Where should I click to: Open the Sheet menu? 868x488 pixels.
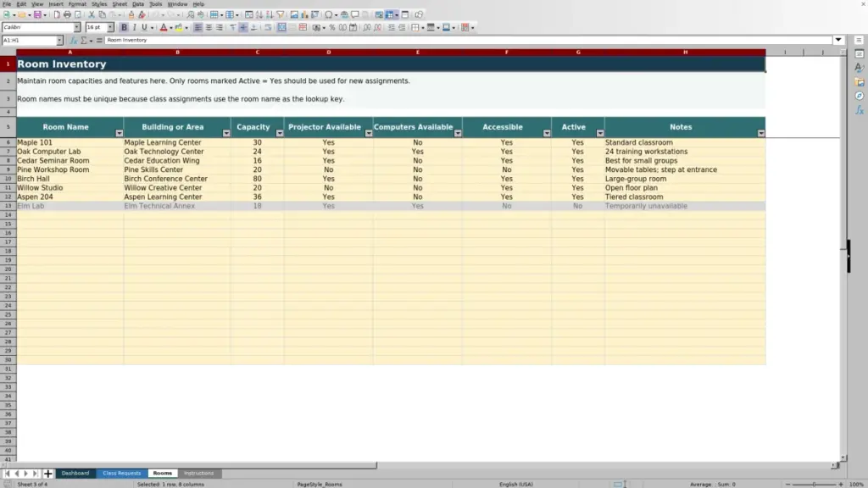(120, 4)
